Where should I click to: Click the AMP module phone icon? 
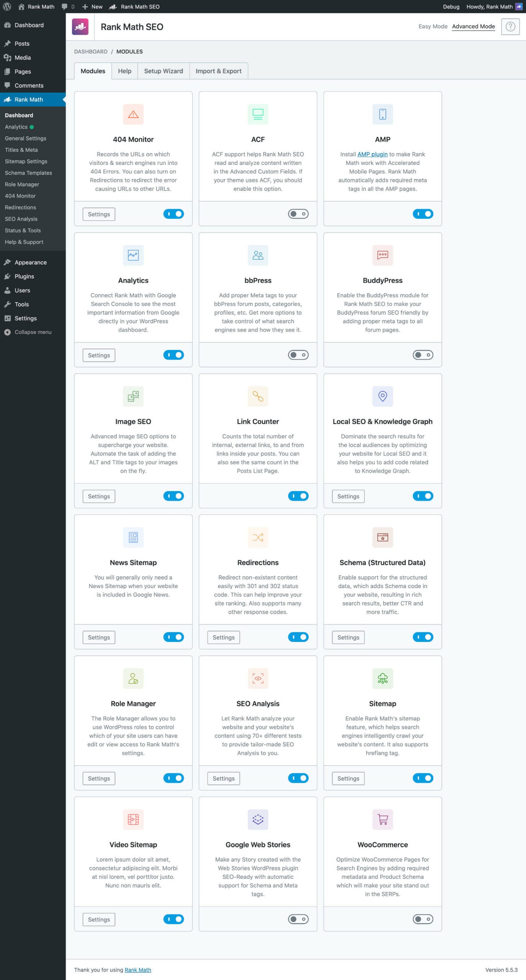pyautogui.click(x=382, y=114)
